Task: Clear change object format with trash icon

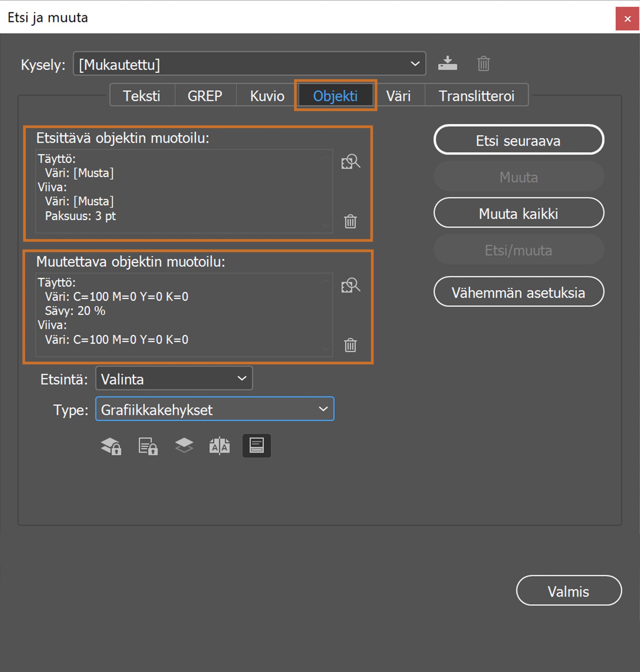Action: [x=350, y=345]
